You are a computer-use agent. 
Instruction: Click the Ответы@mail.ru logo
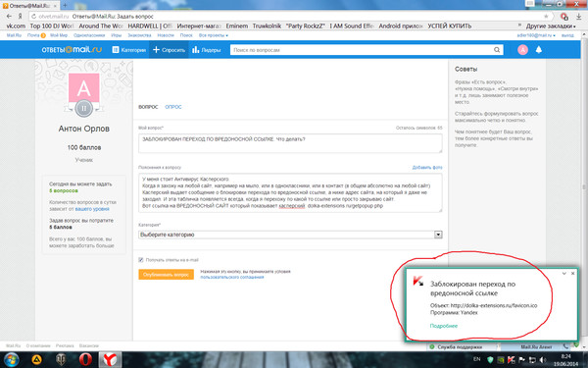(x=72, y=50)
